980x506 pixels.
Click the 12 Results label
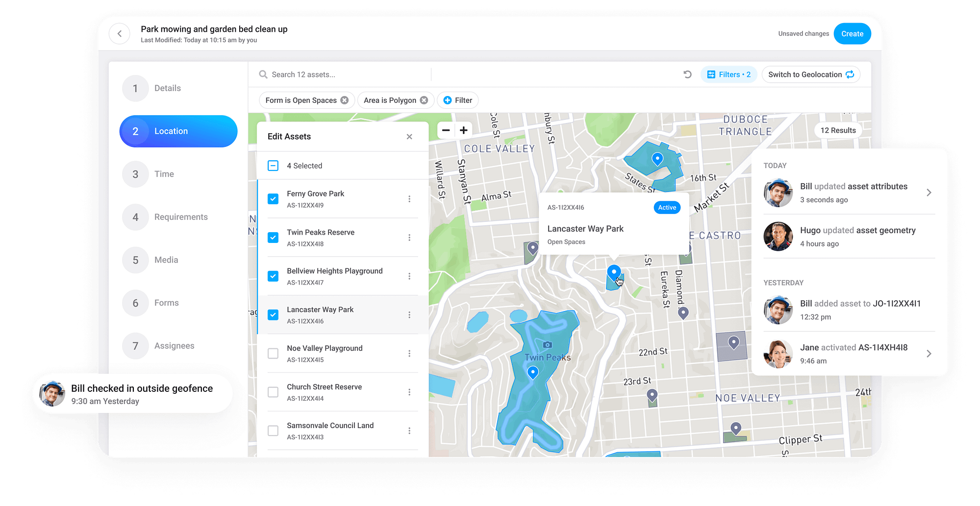click(x=838, y=130)
